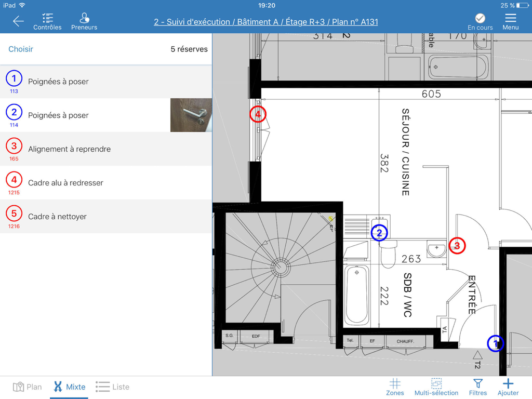Viewport: 532px width, 399px height.
Task: Open the Filtres panel
Action: [477, 387]
